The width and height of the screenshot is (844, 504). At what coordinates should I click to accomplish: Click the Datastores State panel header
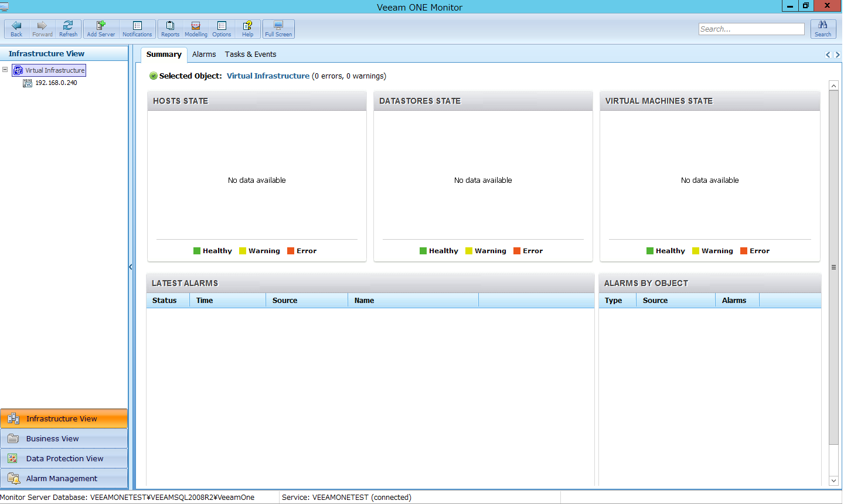(483, 101)
